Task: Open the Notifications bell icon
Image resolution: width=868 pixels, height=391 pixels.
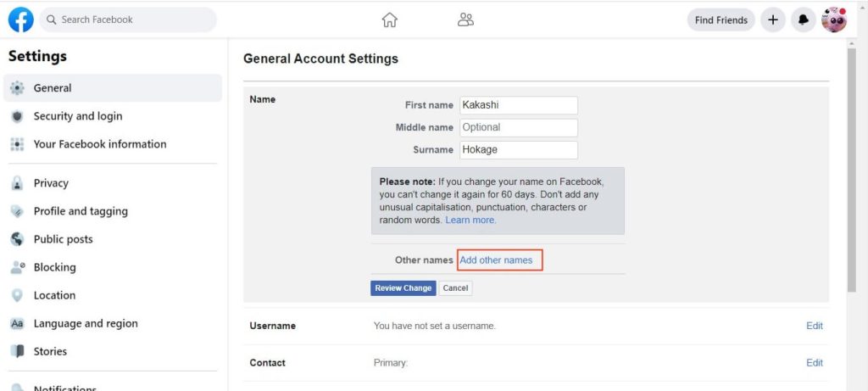Action: [x=804, y=20]
